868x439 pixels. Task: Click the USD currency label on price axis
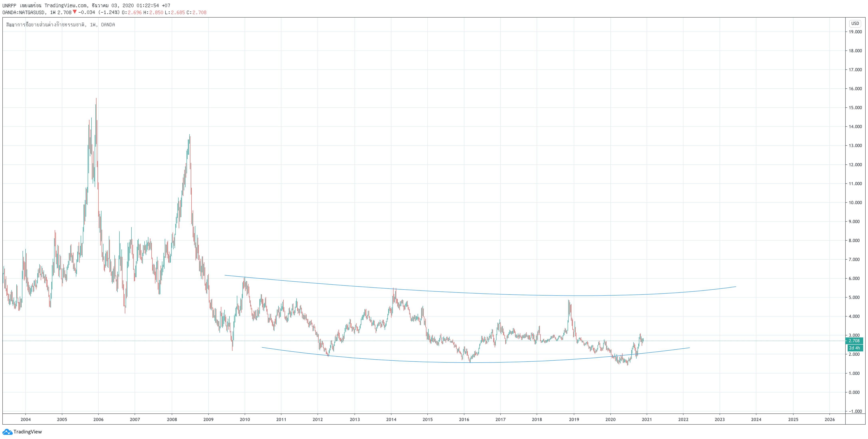[x=855, y=23]
